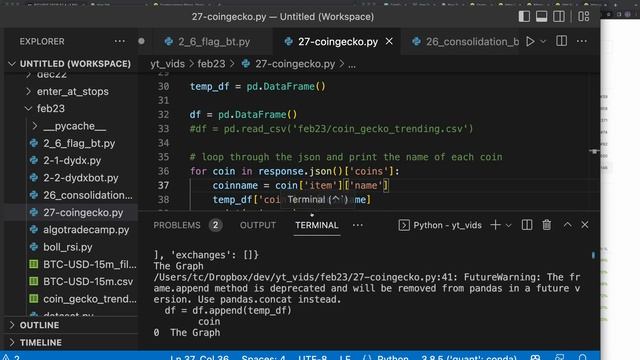Open 26_consolidation file in explorer
Screen dimensions: 640x360
[x=87, y=195]
